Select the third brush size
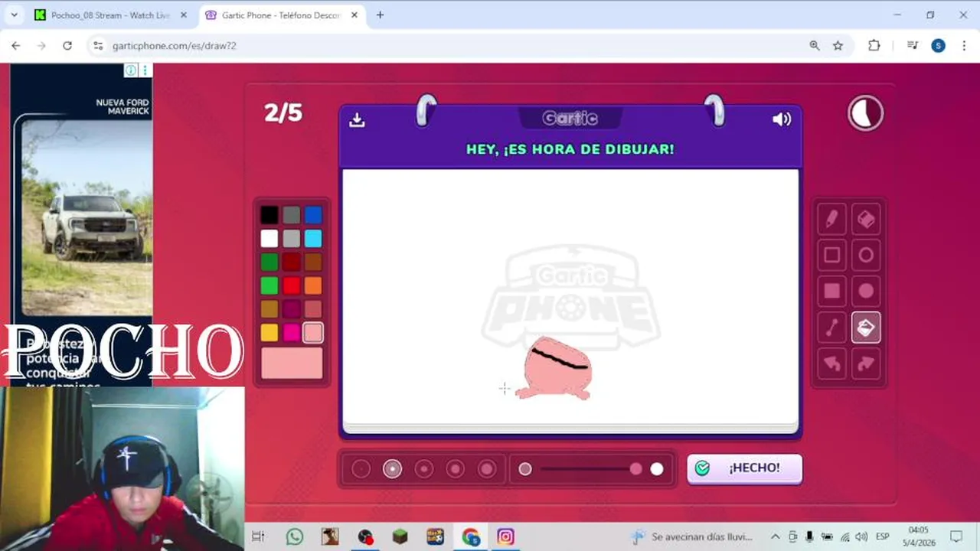The height and width of the screenshot is (551, 980). click(423, 469)
